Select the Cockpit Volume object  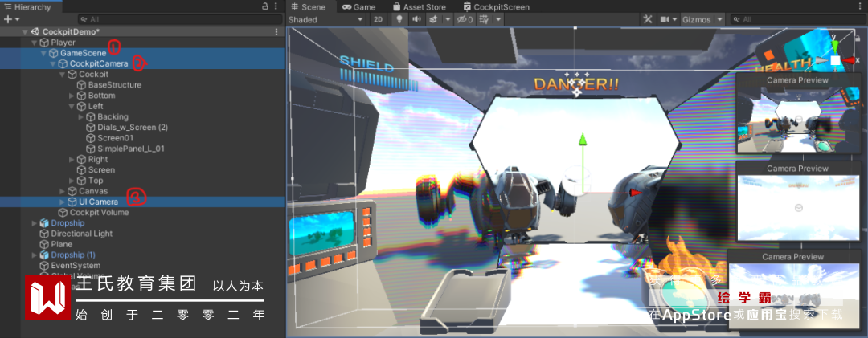(99, 213)
